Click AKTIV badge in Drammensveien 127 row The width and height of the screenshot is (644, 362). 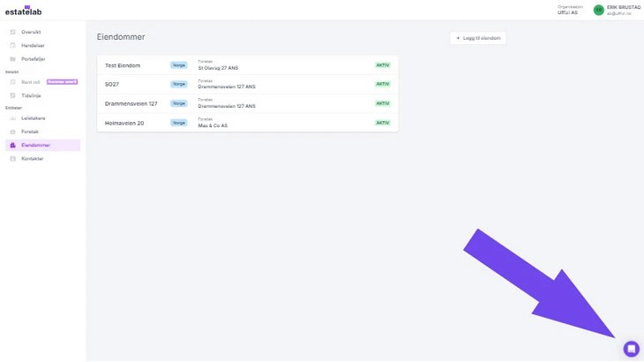coord(382,103)
